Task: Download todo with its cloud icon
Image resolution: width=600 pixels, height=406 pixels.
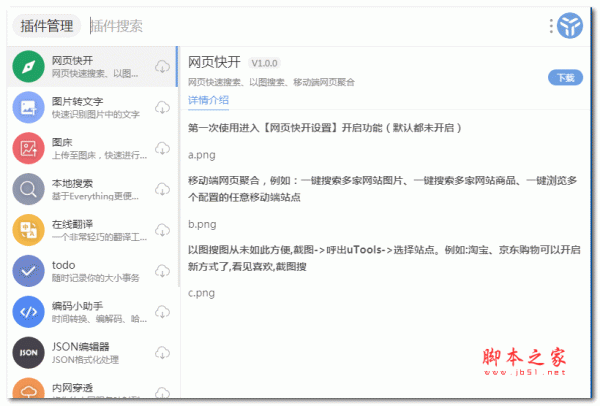Action: coord(163,271)
